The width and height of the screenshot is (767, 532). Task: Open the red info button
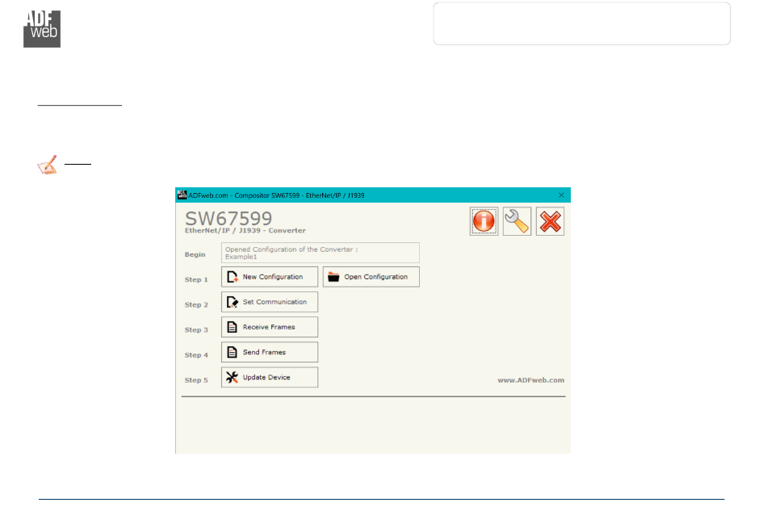(x=484, y=221)
